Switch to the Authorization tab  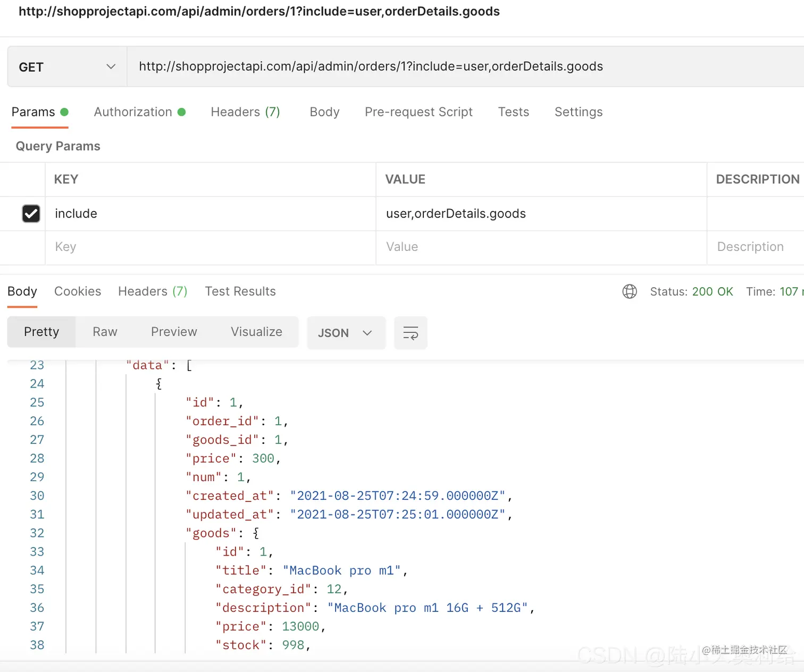(x=140, y=112)
